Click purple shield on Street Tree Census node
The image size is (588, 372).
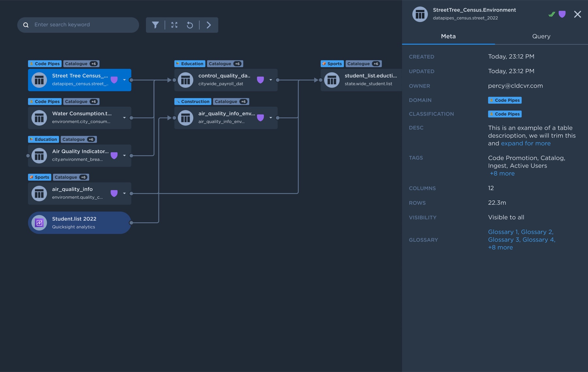click(114, 80)
